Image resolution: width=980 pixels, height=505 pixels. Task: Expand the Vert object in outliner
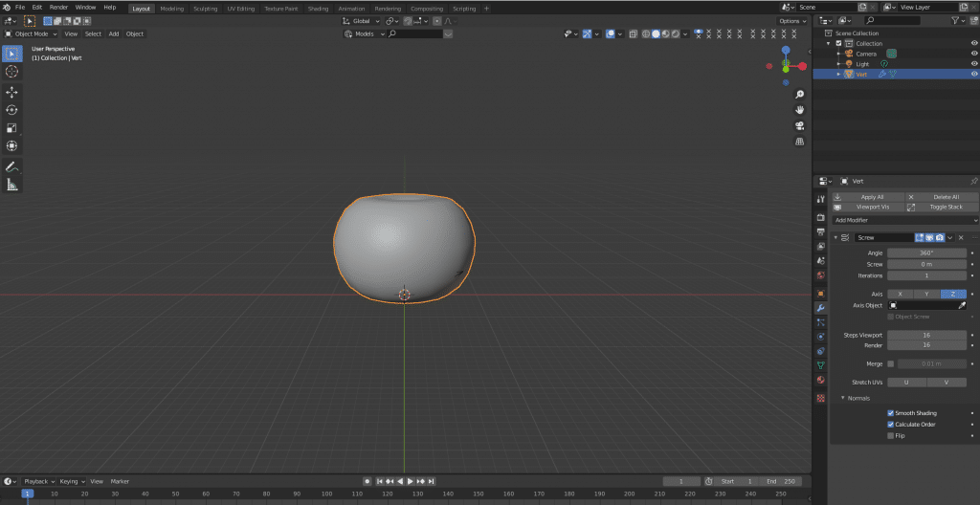coord(838,74)
